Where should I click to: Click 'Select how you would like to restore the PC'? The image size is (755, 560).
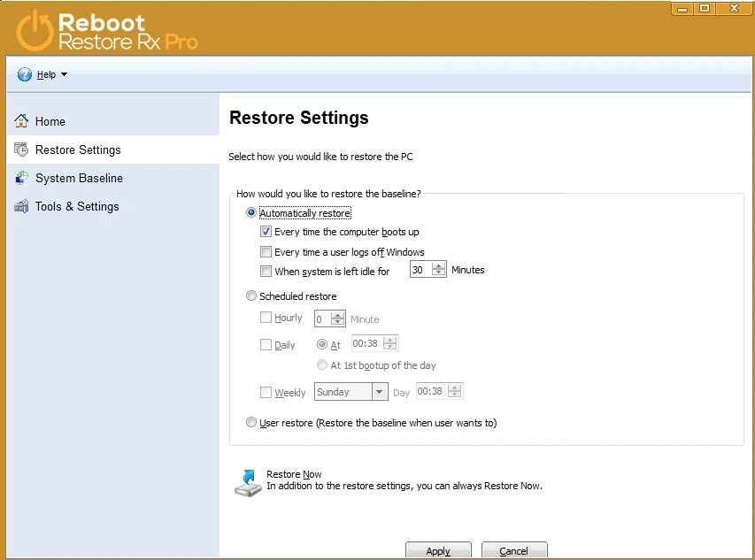coord(320,157)
